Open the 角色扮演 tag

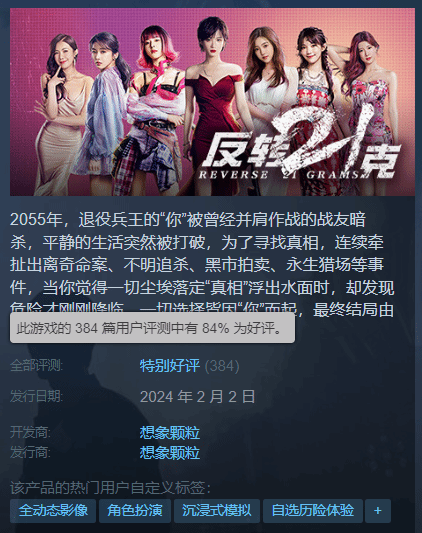pos(135,511)
